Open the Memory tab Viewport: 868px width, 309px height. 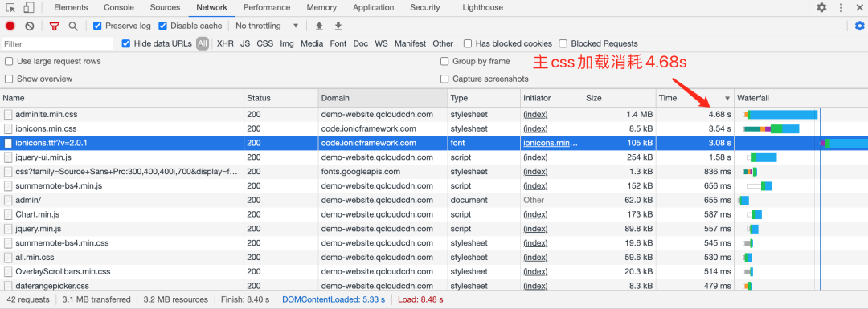[x=321, y=8]
